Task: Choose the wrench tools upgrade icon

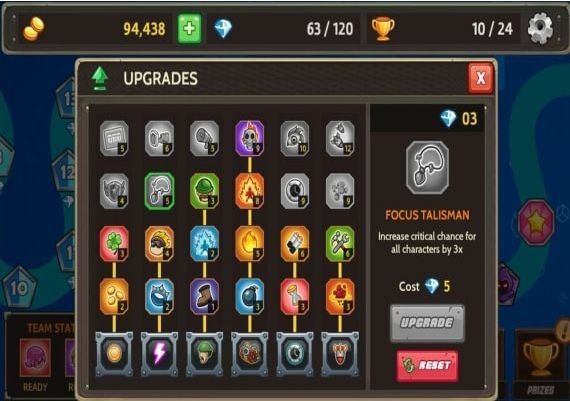Action: pyautogui.click(x=340, y=244)
